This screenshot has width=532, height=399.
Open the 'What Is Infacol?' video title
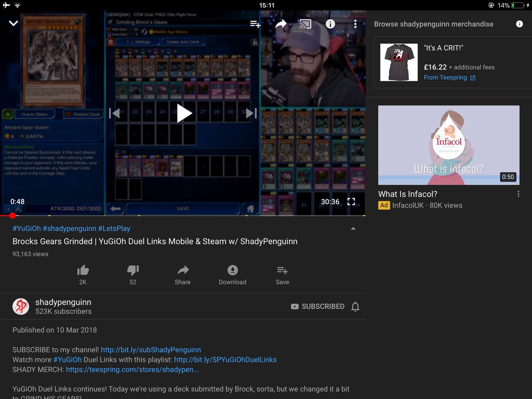[408, 194]
